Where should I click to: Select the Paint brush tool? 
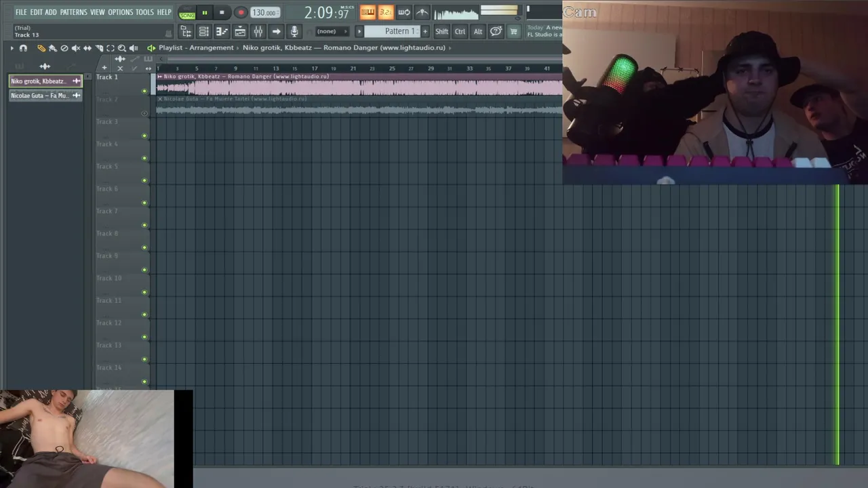point(52,48)
